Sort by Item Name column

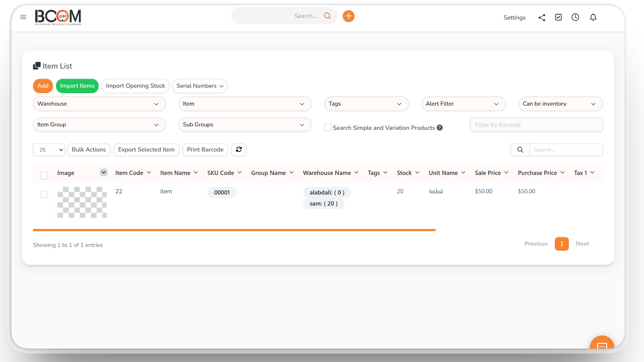click(x=179, y=173)
